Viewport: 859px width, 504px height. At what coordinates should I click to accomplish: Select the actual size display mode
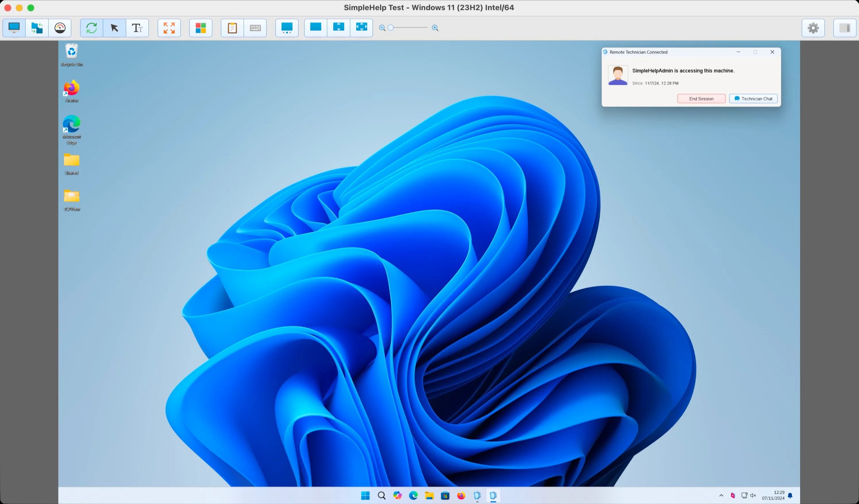[316, 27]
